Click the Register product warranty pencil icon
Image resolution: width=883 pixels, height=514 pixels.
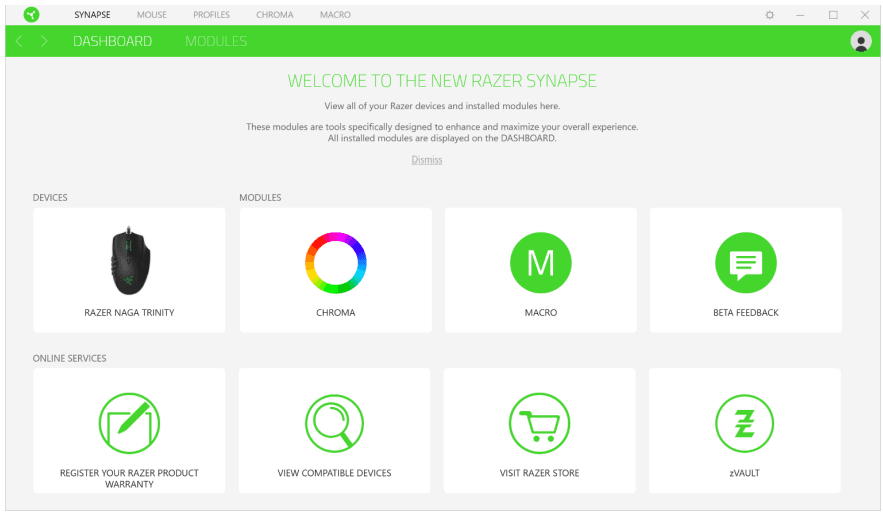(x=129, y=423)
